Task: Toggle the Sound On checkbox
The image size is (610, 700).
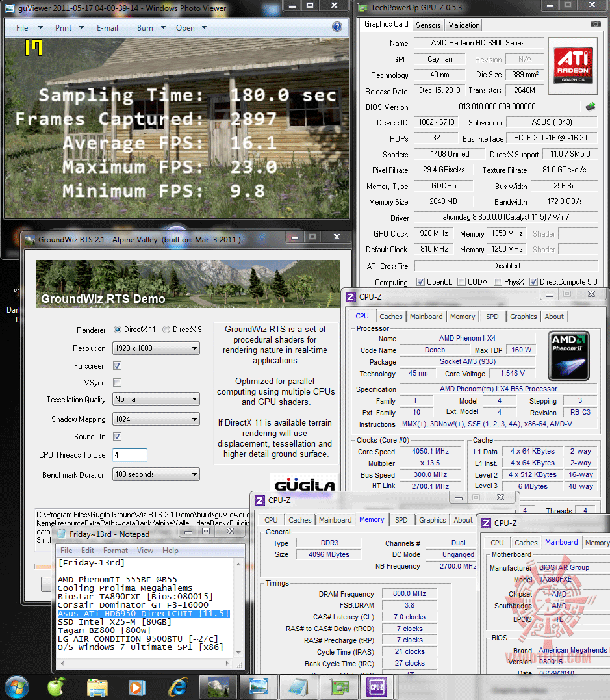Action: 118,437
